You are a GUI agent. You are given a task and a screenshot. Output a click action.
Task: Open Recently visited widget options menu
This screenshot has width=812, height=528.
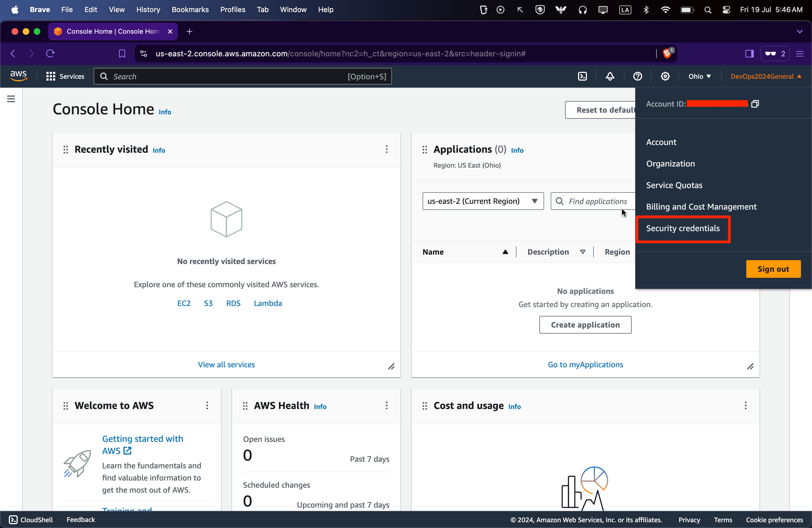click(387, 149)
